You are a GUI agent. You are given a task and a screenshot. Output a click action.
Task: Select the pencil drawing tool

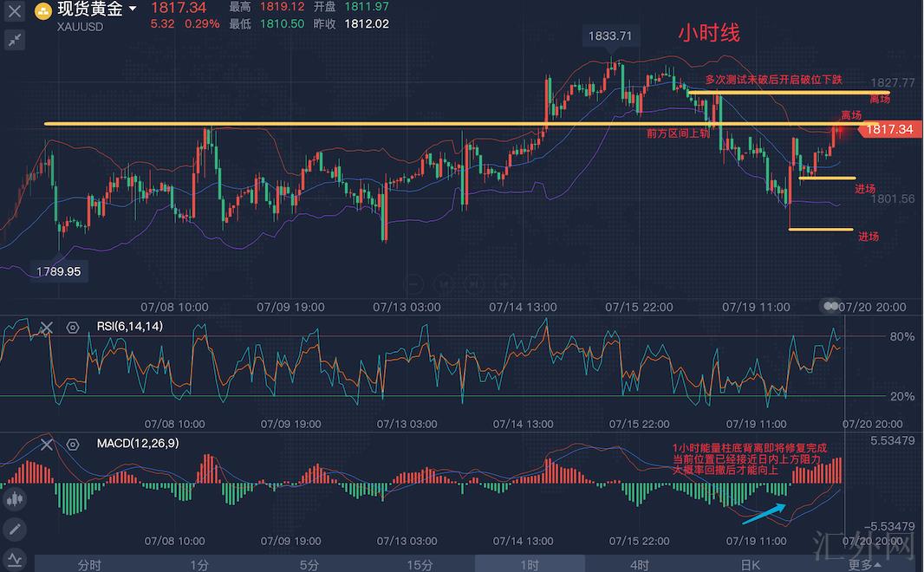pos(15,528)
